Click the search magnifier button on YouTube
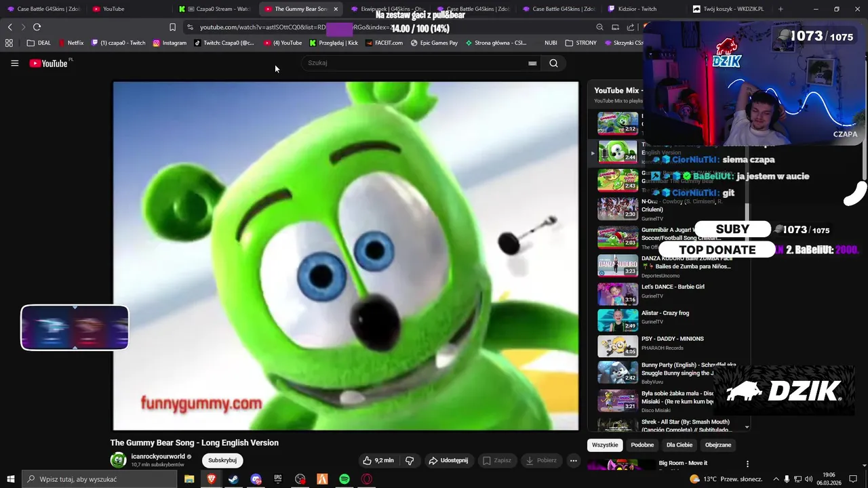The image size is (868, 488). 553,63
